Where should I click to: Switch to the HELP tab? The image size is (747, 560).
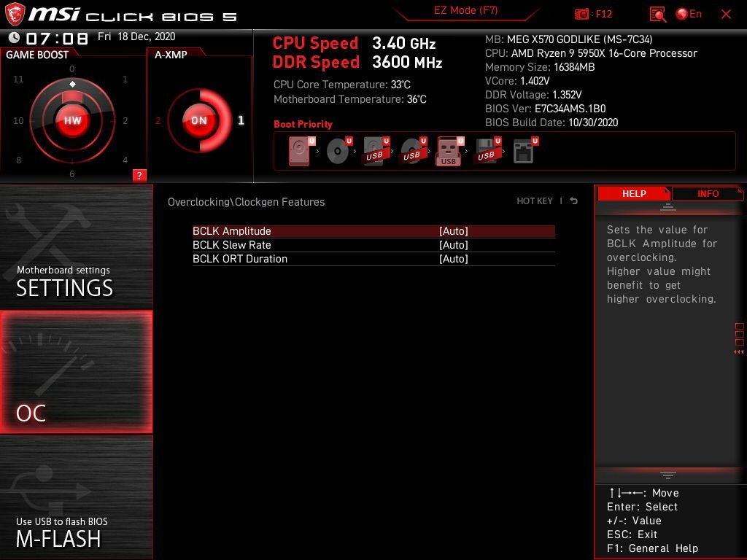point(634,193)
